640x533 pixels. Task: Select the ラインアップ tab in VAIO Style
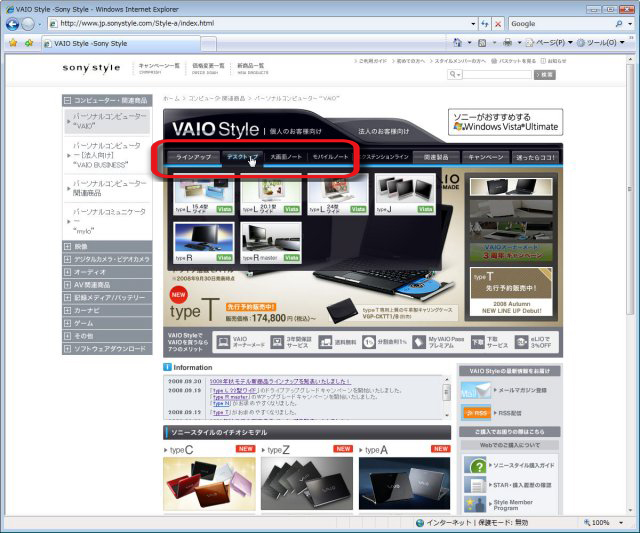tap(193, 157)
